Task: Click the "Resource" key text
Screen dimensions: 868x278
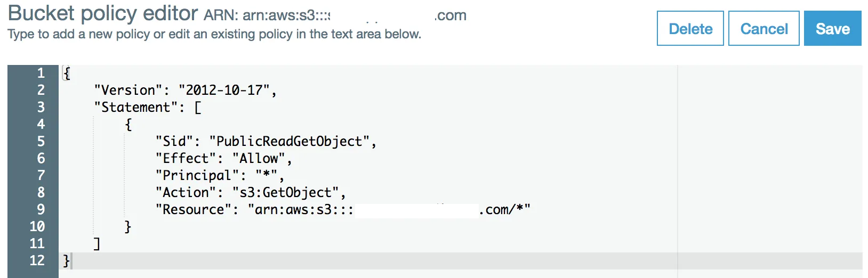Action: tap(193, 209)
